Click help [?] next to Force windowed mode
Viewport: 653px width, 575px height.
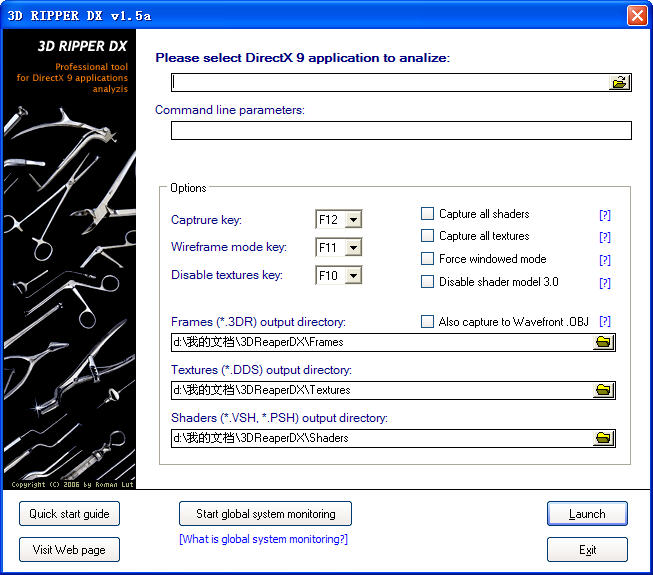[x=604, y=260]
